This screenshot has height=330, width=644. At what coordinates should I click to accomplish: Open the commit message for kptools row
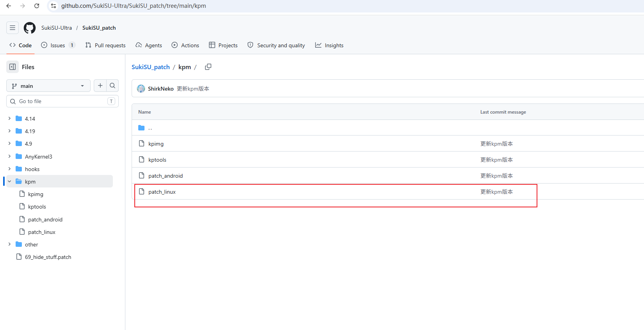pos(496,160)
